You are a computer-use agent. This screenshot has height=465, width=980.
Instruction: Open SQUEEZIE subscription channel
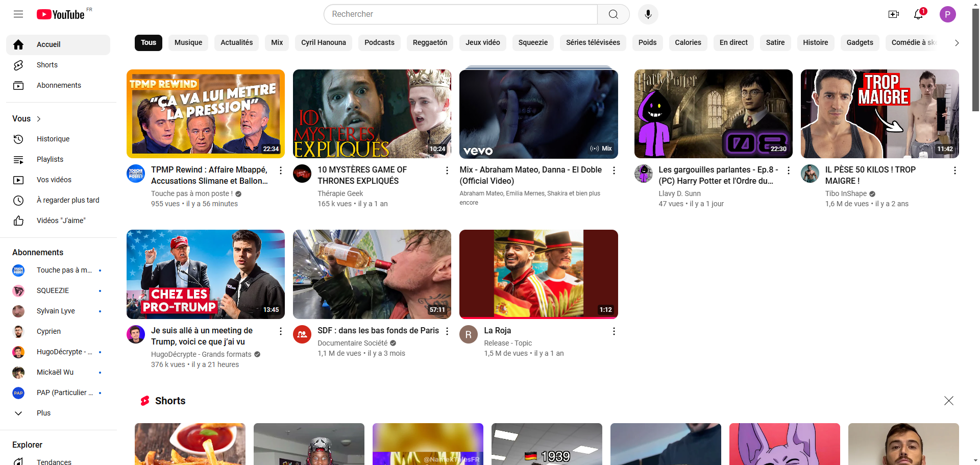coord(58,290)
